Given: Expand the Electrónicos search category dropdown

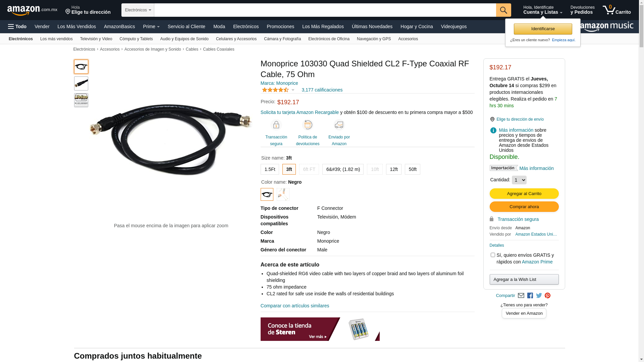Looking at the screenshot, I should click(x=138, y=10).
